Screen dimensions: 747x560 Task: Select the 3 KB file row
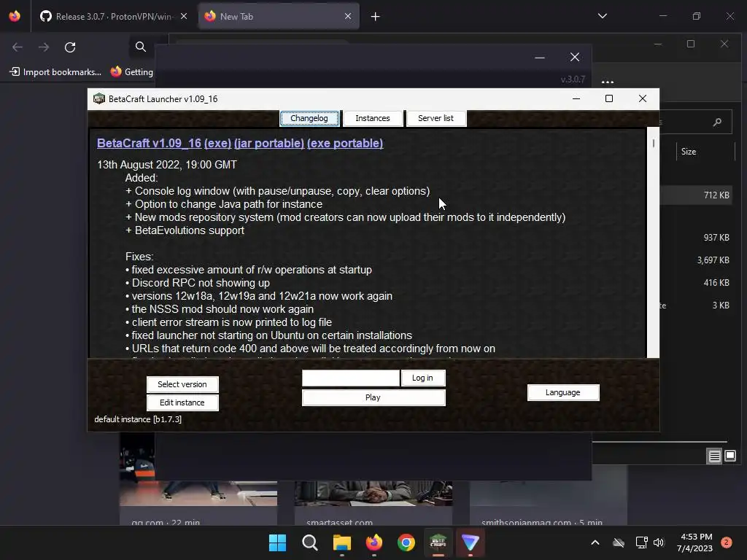(697, 306)
